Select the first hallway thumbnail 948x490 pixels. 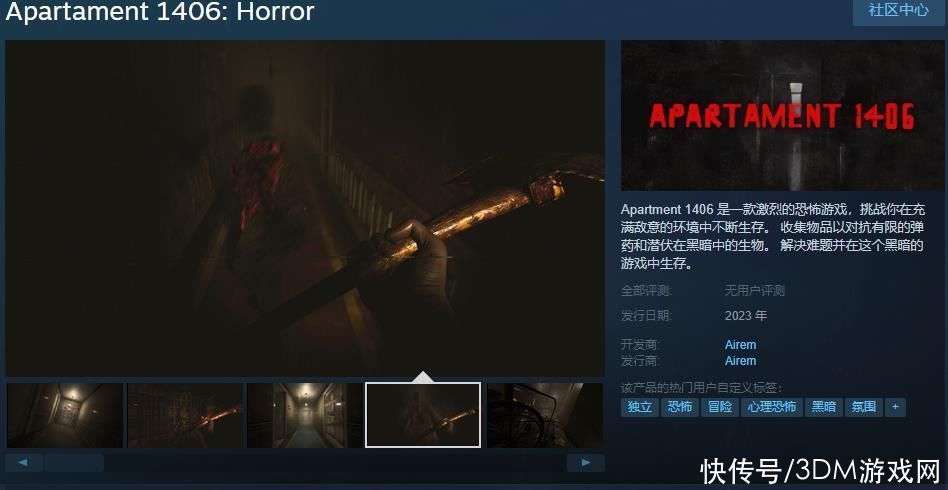65,415
